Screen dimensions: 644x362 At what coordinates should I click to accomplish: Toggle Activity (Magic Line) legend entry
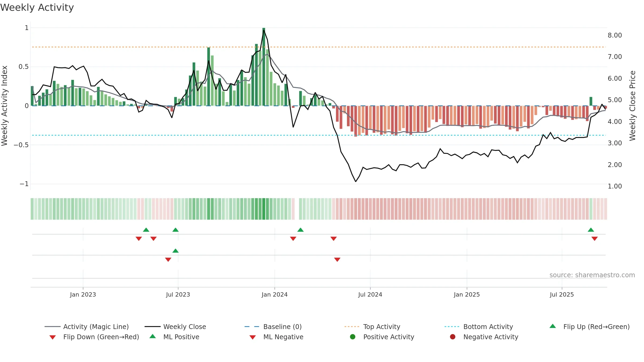[x=87, y=327]
